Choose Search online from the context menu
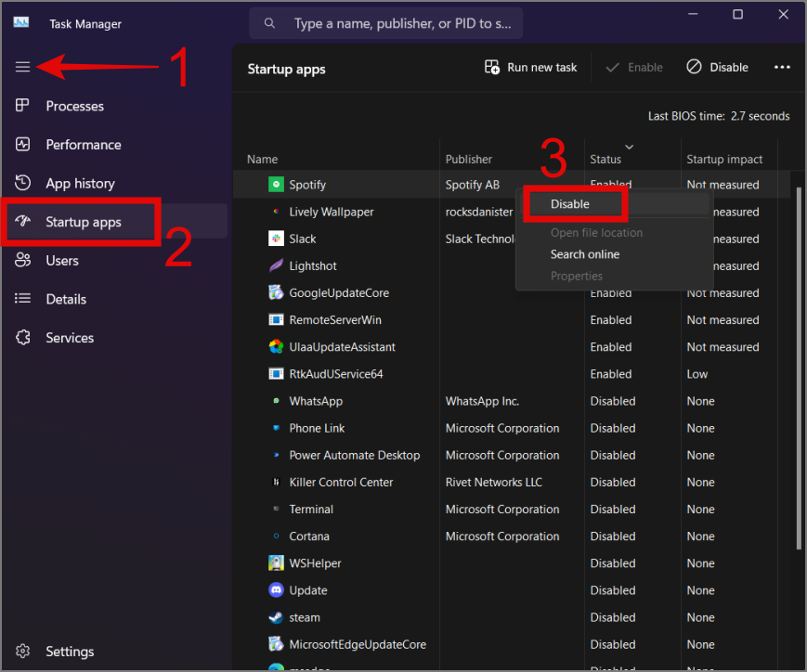The image size is (807, 672). (x=584, y=253)
